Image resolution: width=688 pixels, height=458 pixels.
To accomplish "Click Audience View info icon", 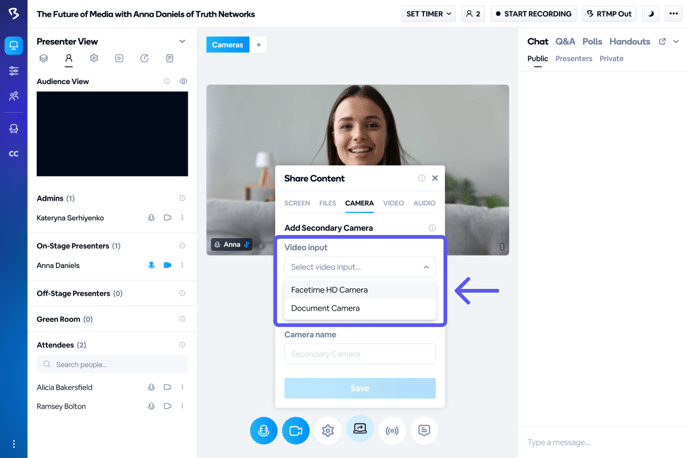I will click(167, 81).
